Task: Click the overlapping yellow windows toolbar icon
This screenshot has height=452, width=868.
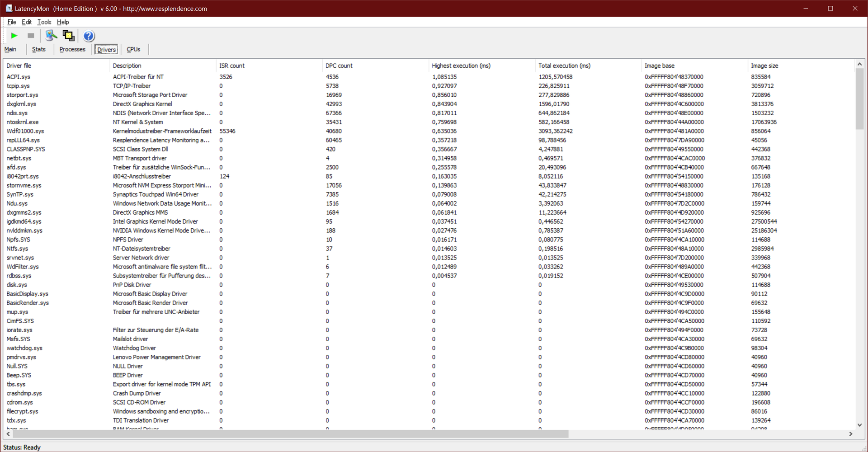Action: (68, 36)
